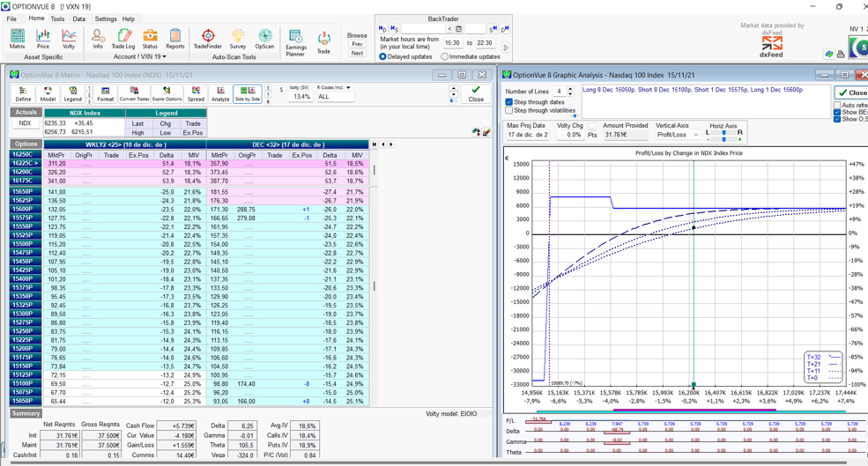Expand the Account VXN 19 dropdown

click(x=139, y=56)
